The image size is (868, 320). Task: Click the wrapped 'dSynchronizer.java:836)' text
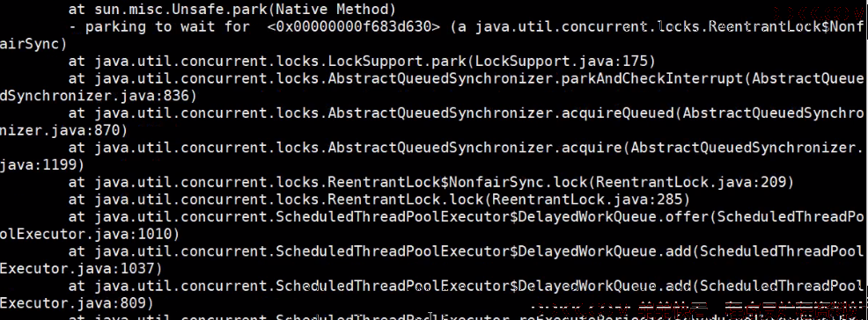click(99, 96)
